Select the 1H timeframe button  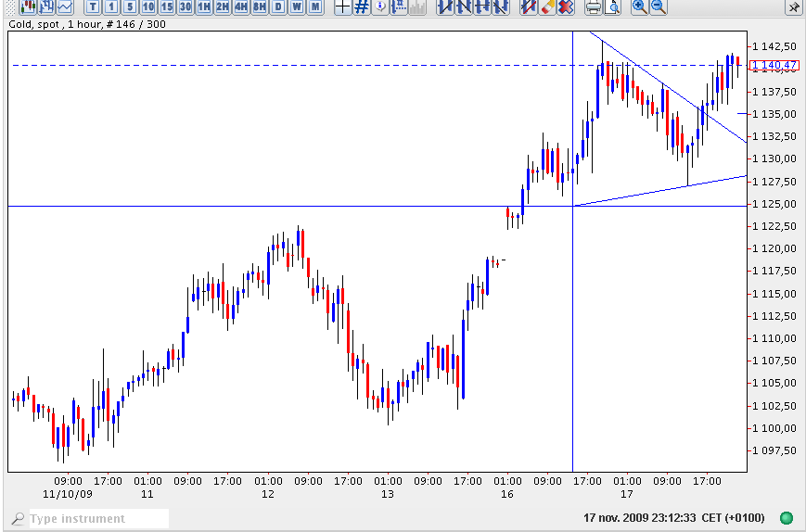[203, 7]
